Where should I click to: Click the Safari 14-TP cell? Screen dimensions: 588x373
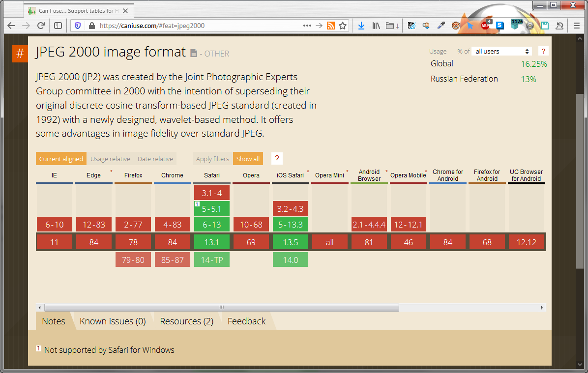click(212, 260)
